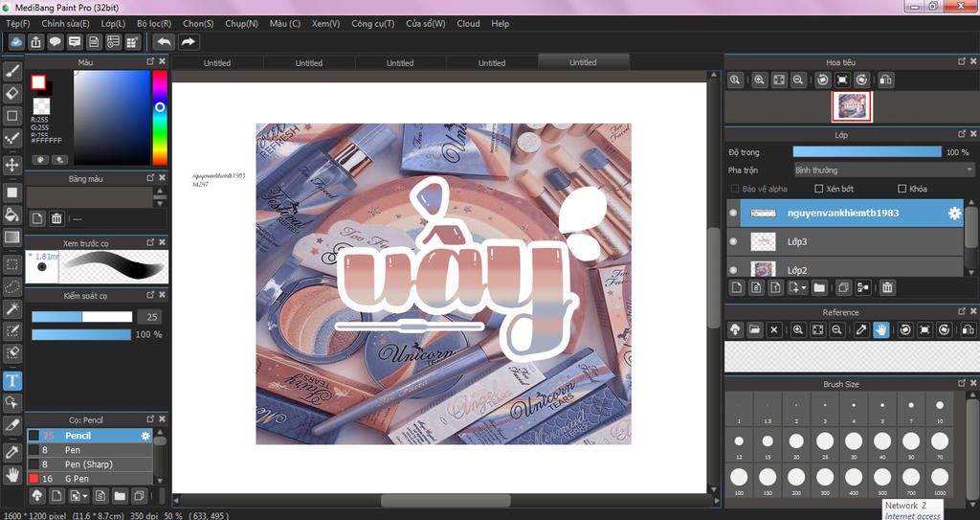Click the rainbow hue slider bar
The image size is (980, 520).
click(x=160, y=117)
